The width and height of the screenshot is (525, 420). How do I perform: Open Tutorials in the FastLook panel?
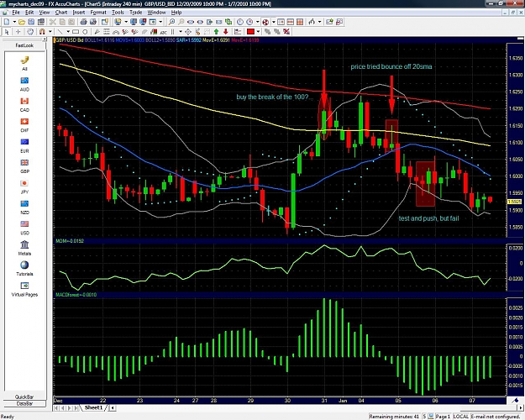pos(24,268)
